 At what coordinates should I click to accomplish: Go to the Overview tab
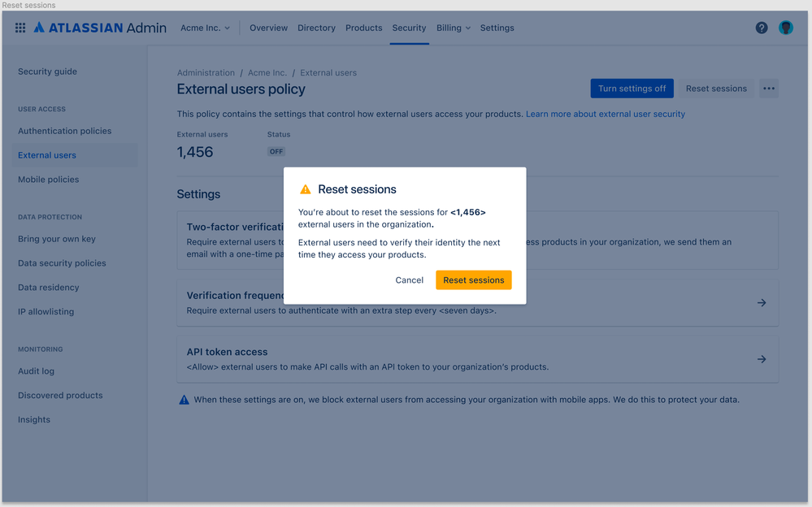[268, 28]
